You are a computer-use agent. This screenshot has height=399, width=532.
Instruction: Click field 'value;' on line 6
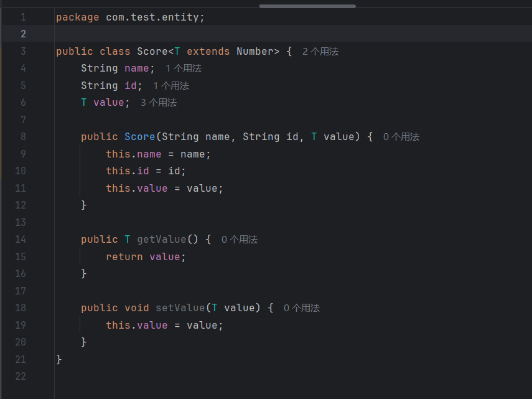click(111, 103)
